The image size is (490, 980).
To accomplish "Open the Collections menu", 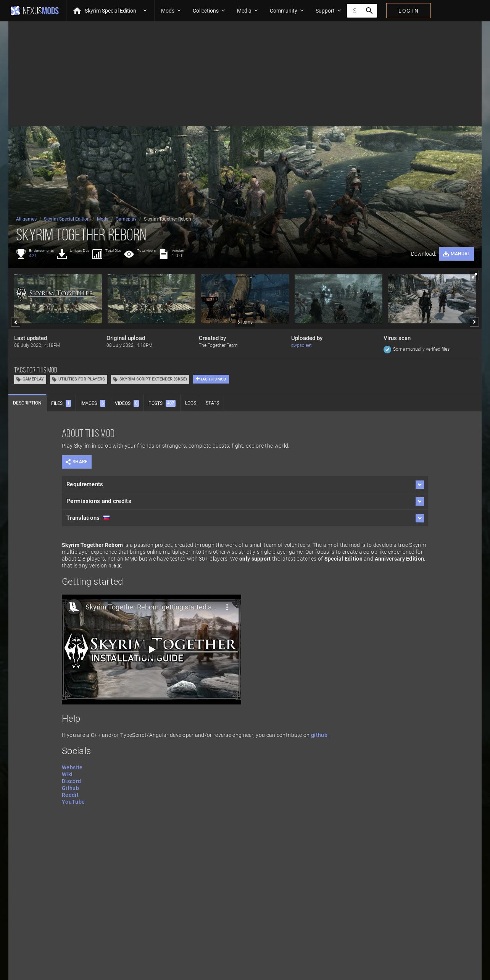I will click(209, 11).
